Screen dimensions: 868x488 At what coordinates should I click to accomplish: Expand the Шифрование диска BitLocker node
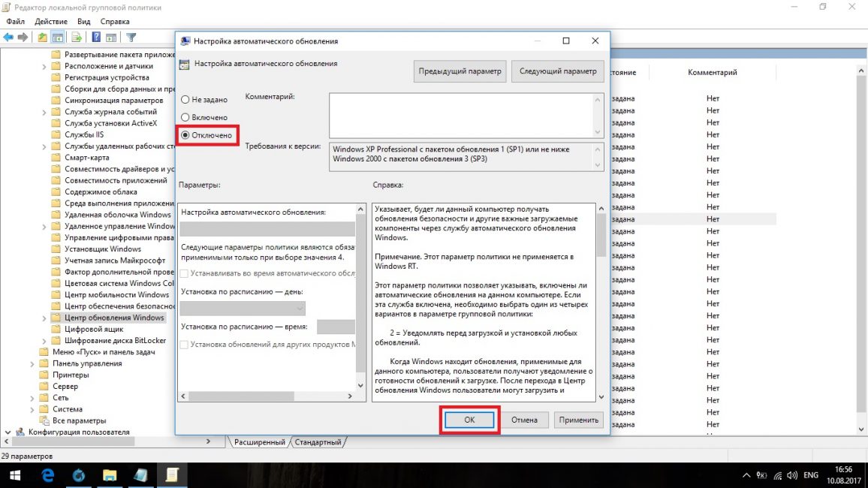(x=44, y=341)
